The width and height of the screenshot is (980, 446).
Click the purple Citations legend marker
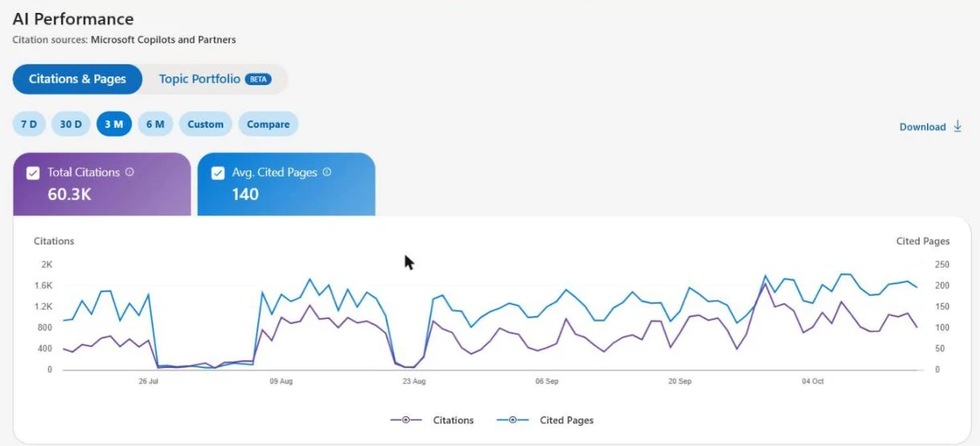pyautogui.click(x=406, y=420)
